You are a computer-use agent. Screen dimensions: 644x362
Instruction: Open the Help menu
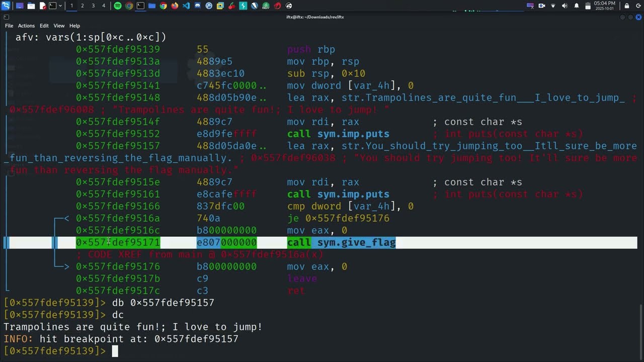click(x=74, y=26)
